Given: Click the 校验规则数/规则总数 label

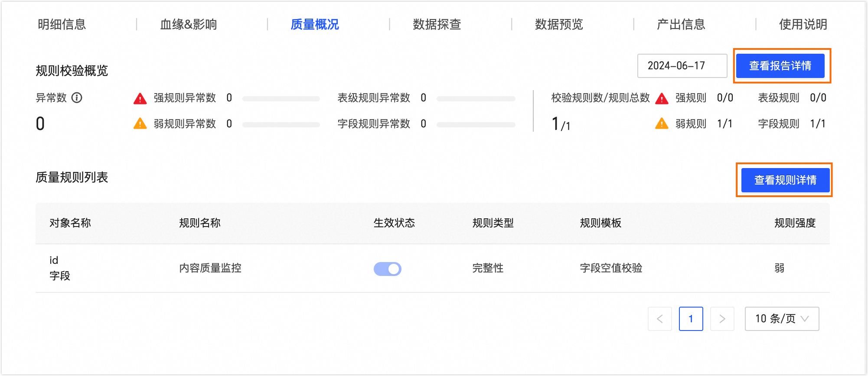Looking at the screenshot, I should (600, 98).
